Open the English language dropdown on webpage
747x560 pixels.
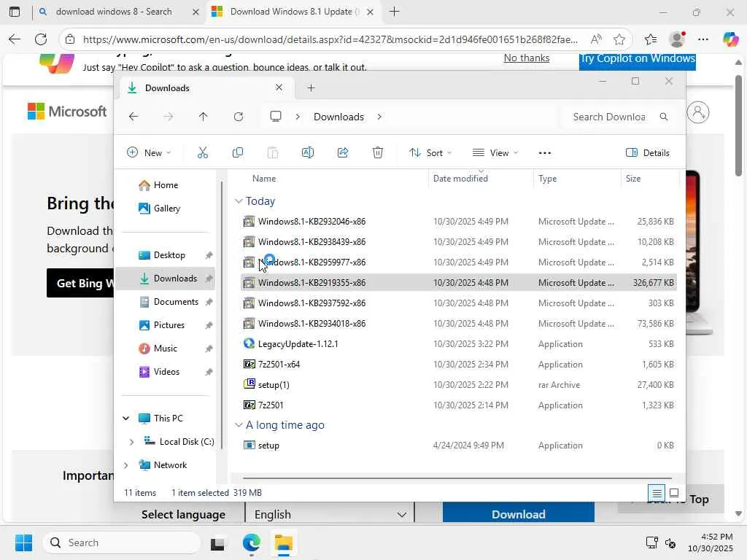click(x=330, y=515)
